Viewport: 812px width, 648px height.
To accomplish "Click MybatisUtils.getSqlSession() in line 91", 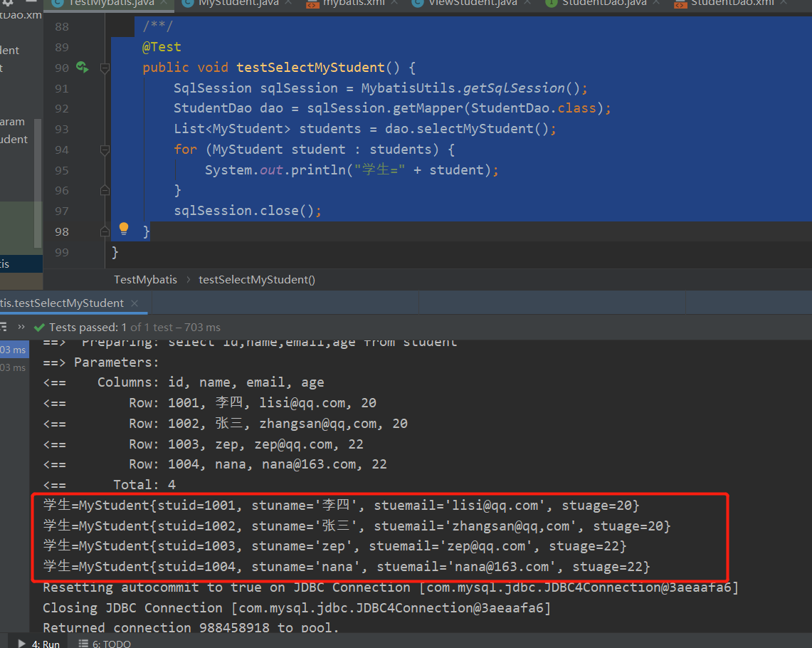I will [x=470, y=88].
